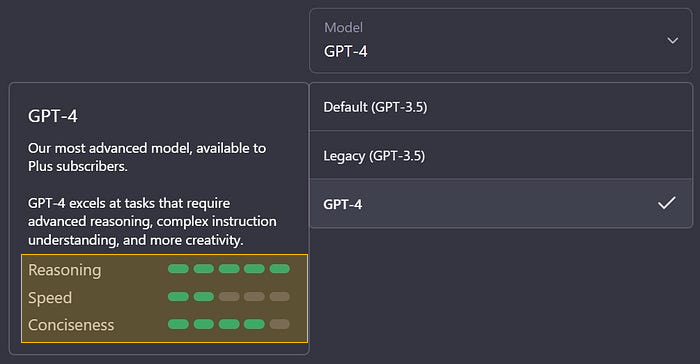Click the GPT-4 heading in info card
This screenshot has height=364, width=700.
53,116
